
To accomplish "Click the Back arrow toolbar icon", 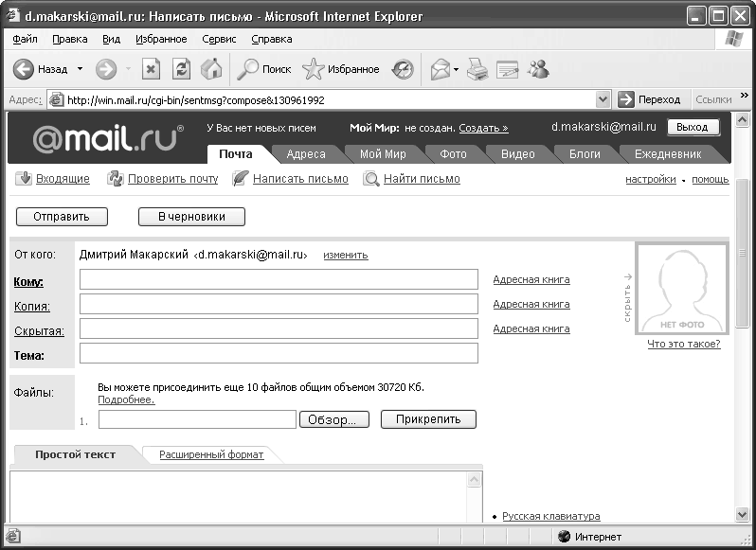I will point(24,69).
